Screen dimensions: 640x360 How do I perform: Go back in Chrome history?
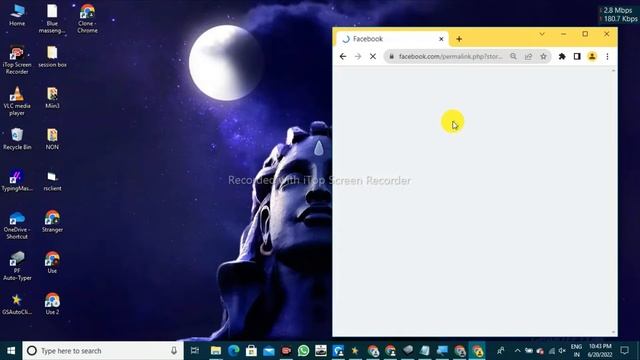point(343,56)
